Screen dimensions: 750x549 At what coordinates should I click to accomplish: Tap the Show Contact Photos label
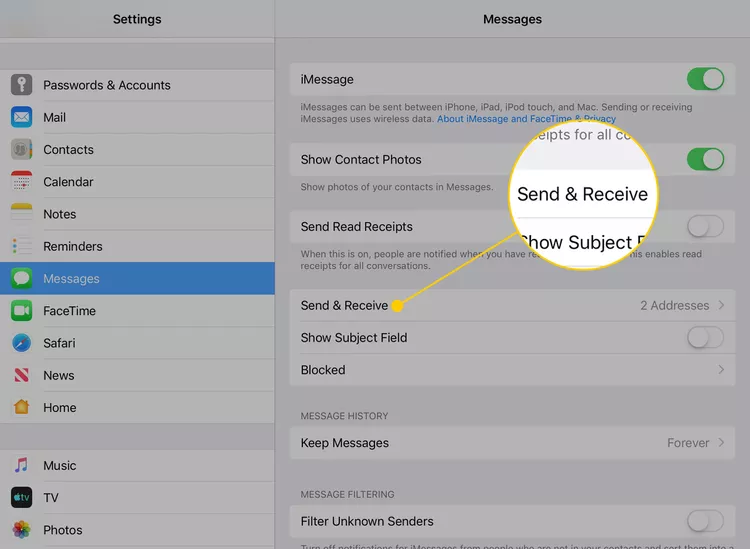point(361,159)
